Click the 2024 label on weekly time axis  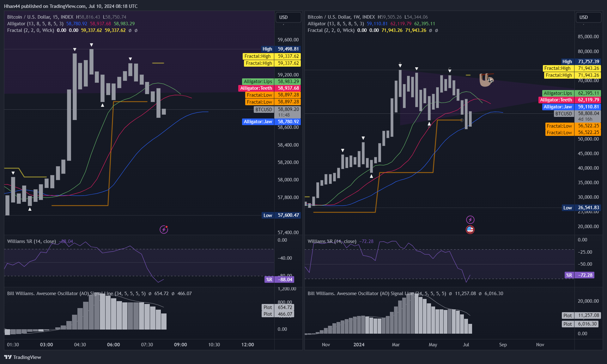(x=359, y=345)
